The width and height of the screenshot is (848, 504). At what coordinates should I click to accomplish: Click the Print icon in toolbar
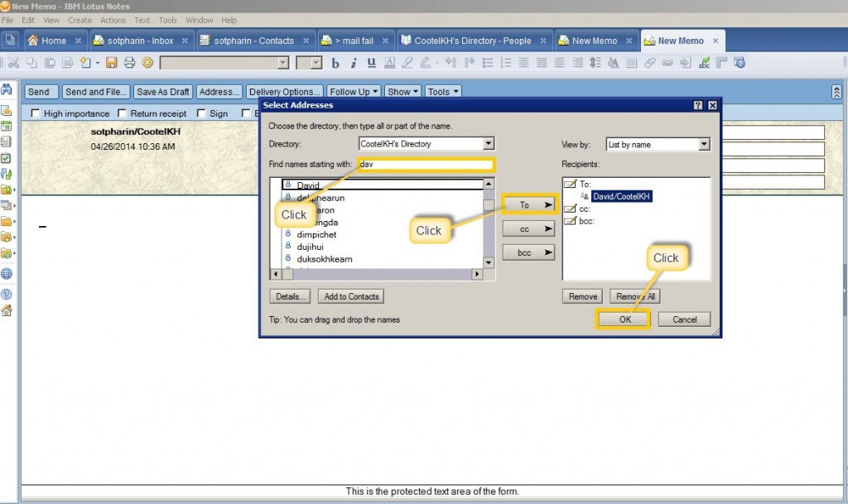(129, 63)
